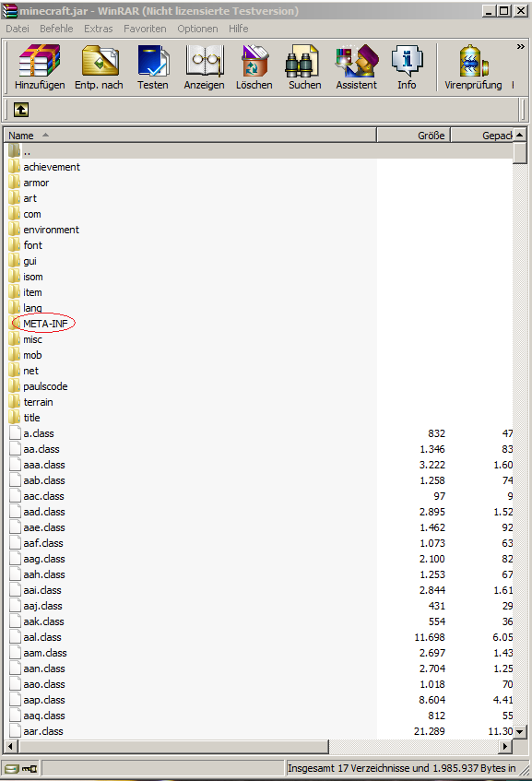532x781 pixels.
Task: Expand hidden toolbar items chevron
Action: [x=521, y=46]
